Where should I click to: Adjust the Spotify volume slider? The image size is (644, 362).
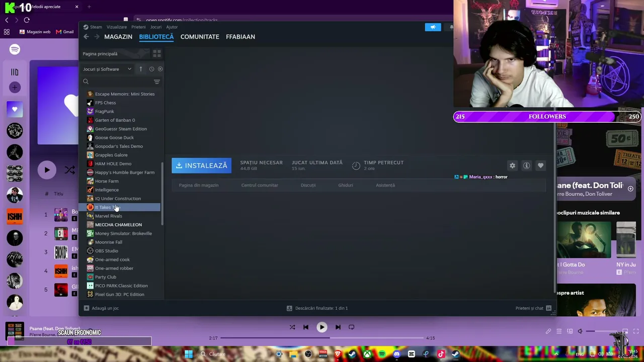pos(602,331)
